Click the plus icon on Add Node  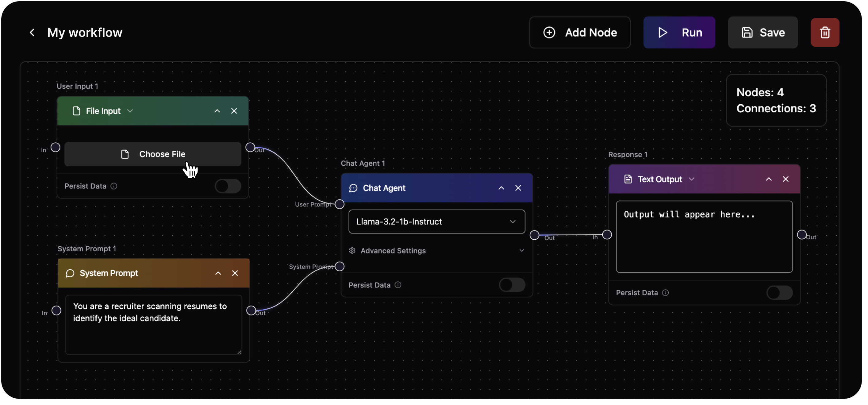pyautogui.click(x=549, y=32)
